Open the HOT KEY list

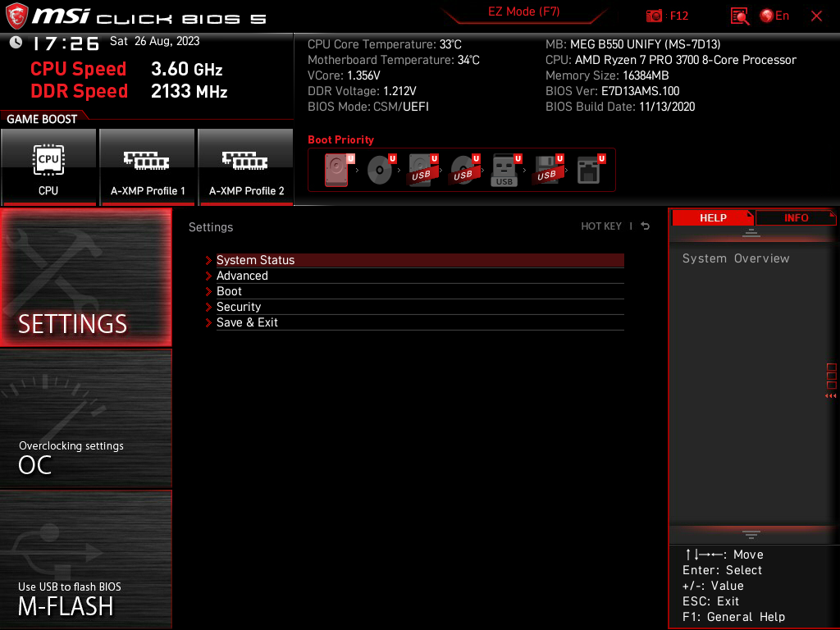tap(601, 226)
